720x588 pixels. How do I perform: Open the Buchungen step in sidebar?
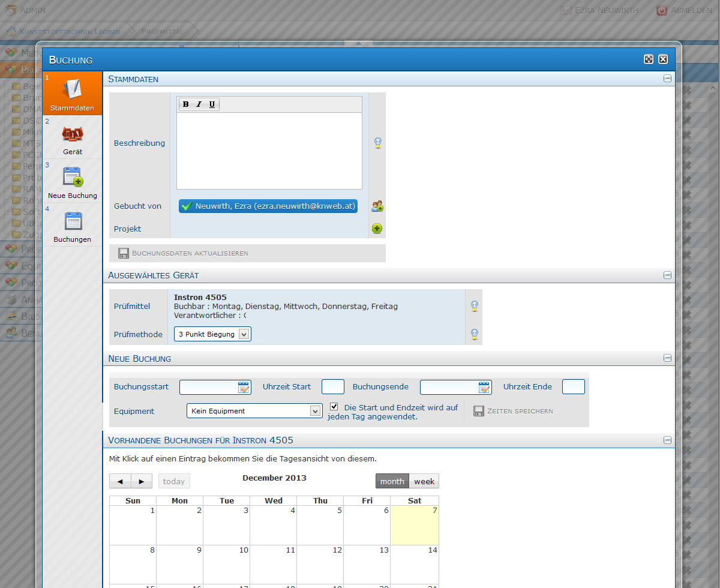[x=73, y=226]
